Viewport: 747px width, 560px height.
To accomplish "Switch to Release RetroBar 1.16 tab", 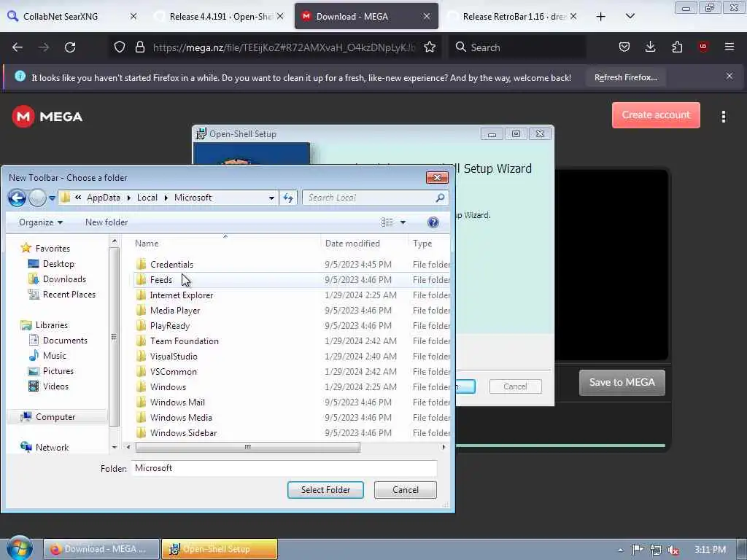I will pyautogui.click(x=513, y=16).
